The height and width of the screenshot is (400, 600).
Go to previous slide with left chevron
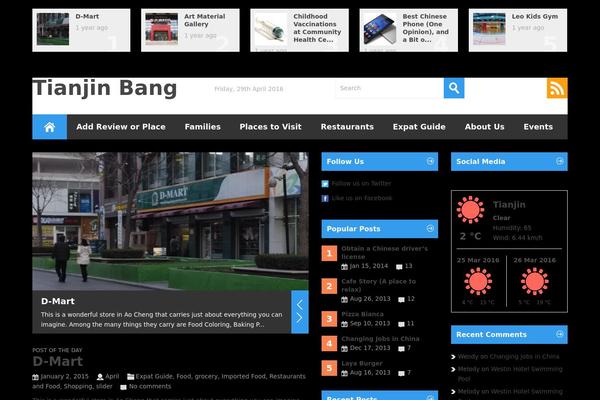point(300,305)
